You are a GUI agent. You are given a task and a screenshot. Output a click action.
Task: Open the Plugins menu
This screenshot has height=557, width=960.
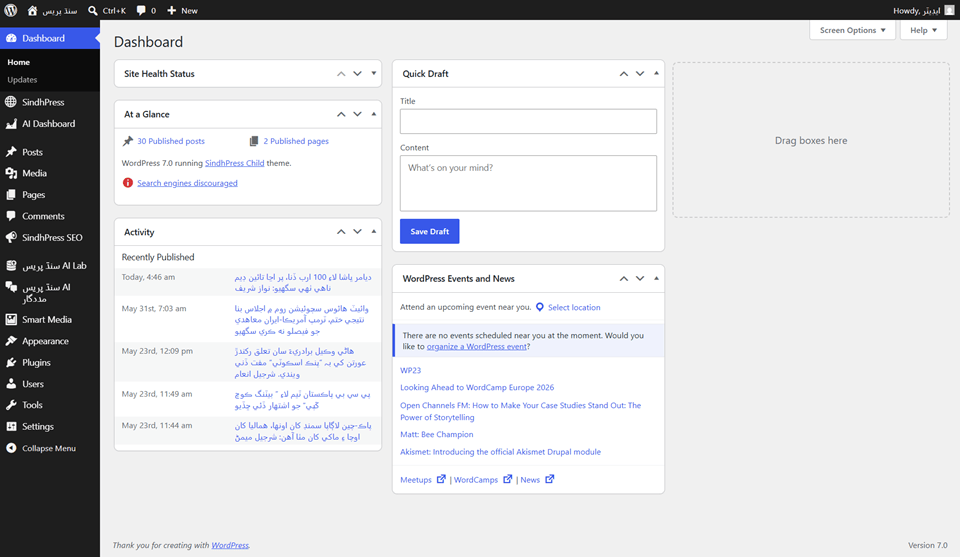tap(50, 362)
